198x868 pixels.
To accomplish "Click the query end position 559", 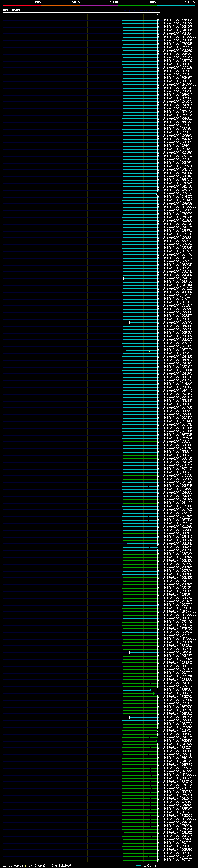I will 156,15.
